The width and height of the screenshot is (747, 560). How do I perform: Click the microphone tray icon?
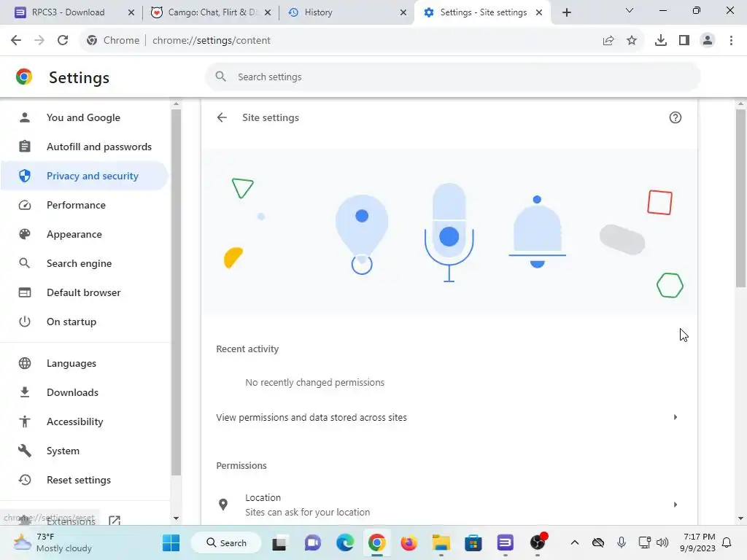coord(622,542)
